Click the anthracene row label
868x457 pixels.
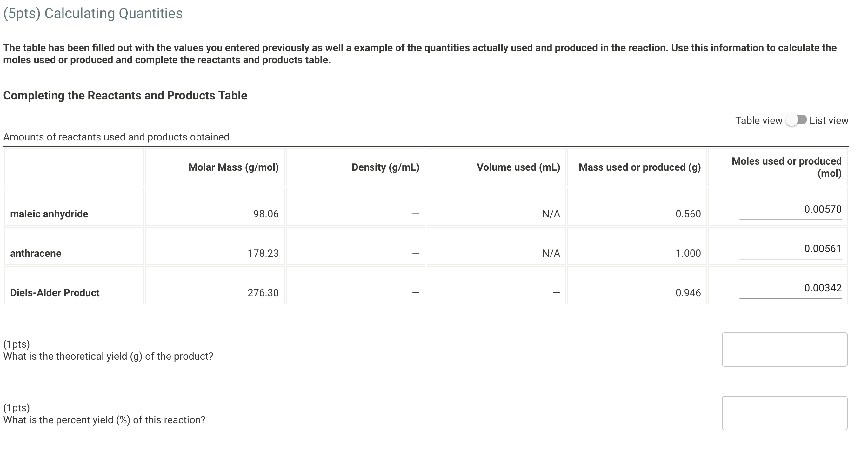(x=36, y=253)
